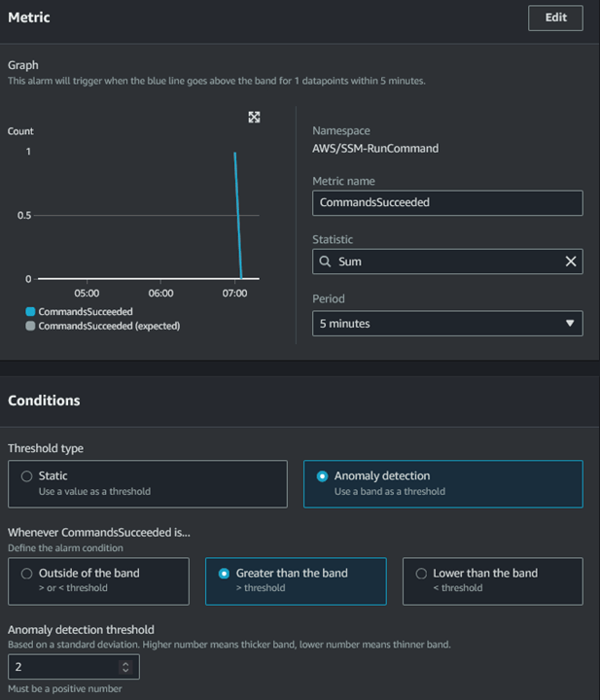The height and width of the screenshot is (700, 600).
Task: Choose the Greater than the band condition
Action: pyautogui.click(x=225, y=574)
